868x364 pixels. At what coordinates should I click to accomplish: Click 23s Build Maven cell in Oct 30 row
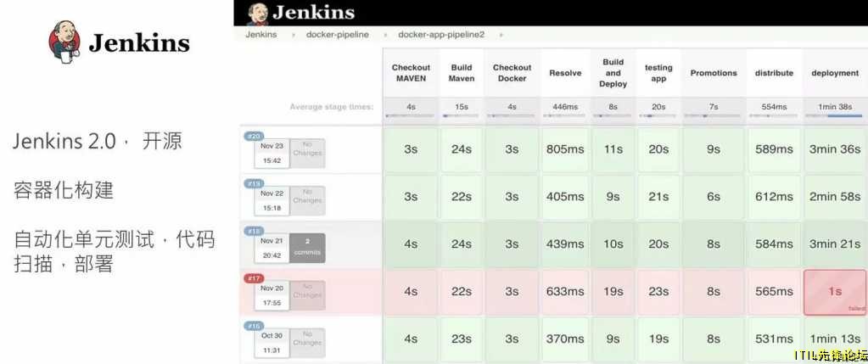point(462,339)
